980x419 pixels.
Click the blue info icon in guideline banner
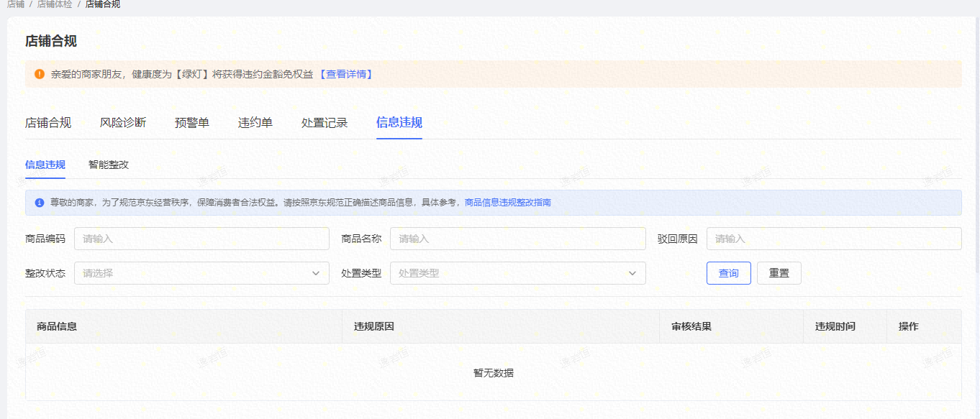click(x=40, y=203)
